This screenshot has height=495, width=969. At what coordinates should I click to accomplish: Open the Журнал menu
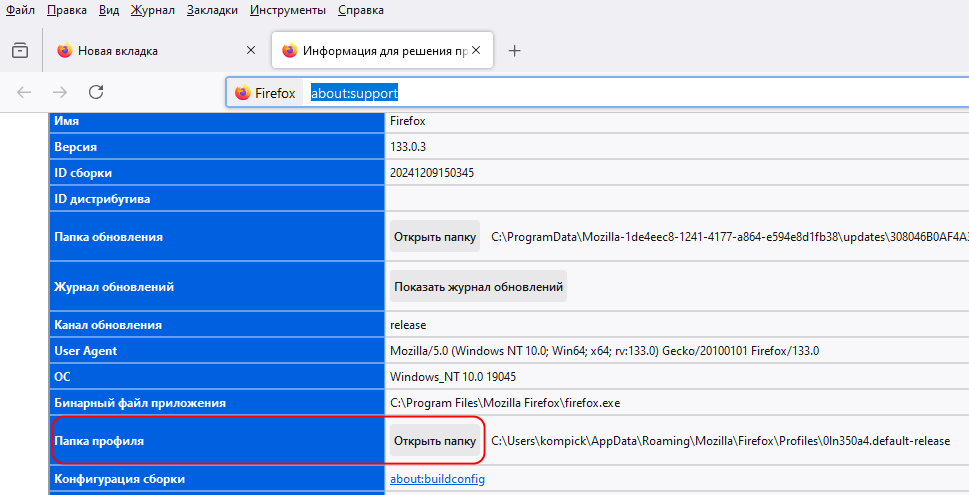pyautogui.click(x=153, y=10)
